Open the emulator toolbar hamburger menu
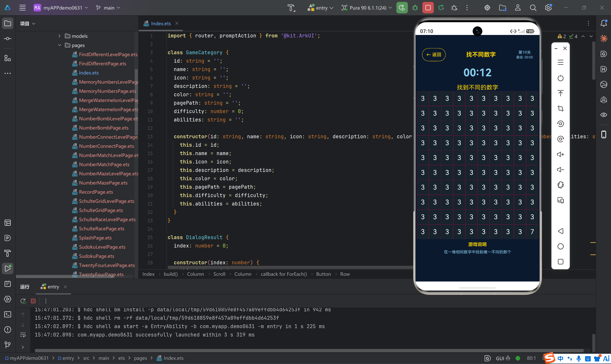 560,62
